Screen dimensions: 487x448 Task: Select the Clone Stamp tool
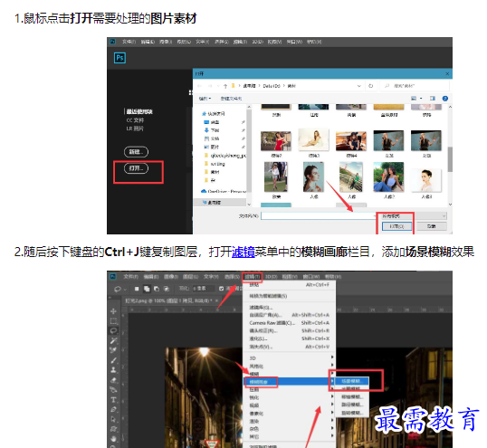click(x=114, y=370)
